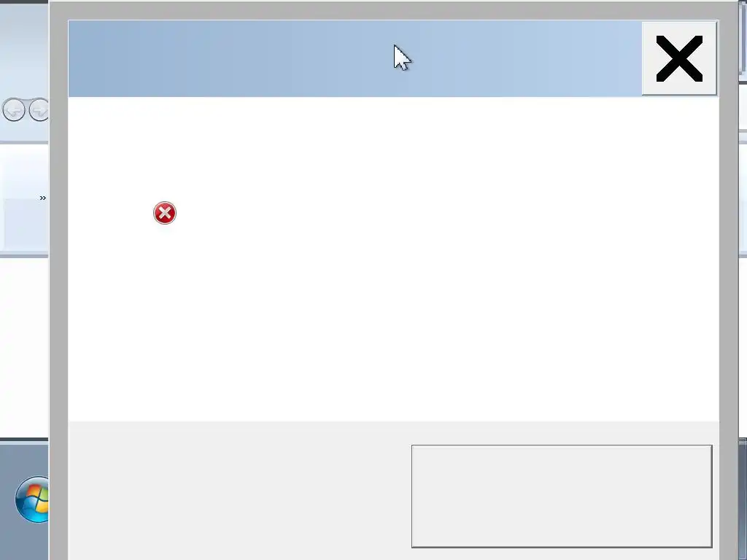Click the background window header above the back arrow

tap(24, 47)
